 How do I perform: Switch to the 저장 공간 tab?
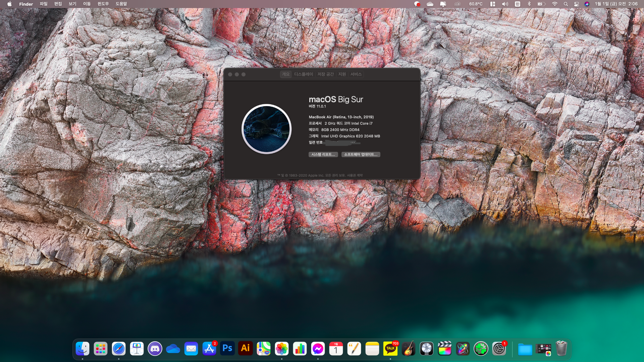[325, 74]
